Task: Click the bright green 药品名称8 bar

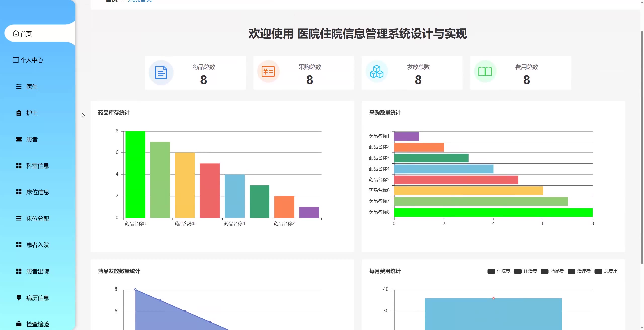Action: pos(135,174)
